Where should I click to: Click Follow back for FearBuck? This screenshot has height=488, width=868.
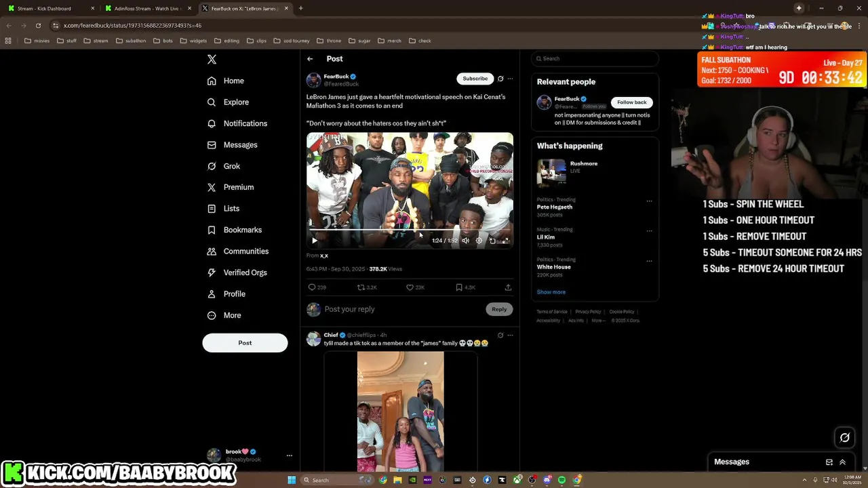(x=631, y=102)
